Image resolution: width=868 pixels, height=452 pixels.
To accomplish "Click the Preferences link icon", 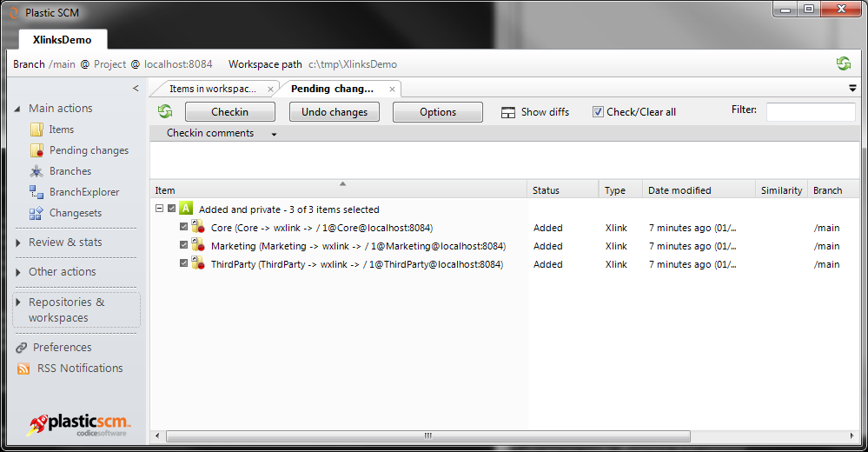I will [x=22, y=348].
